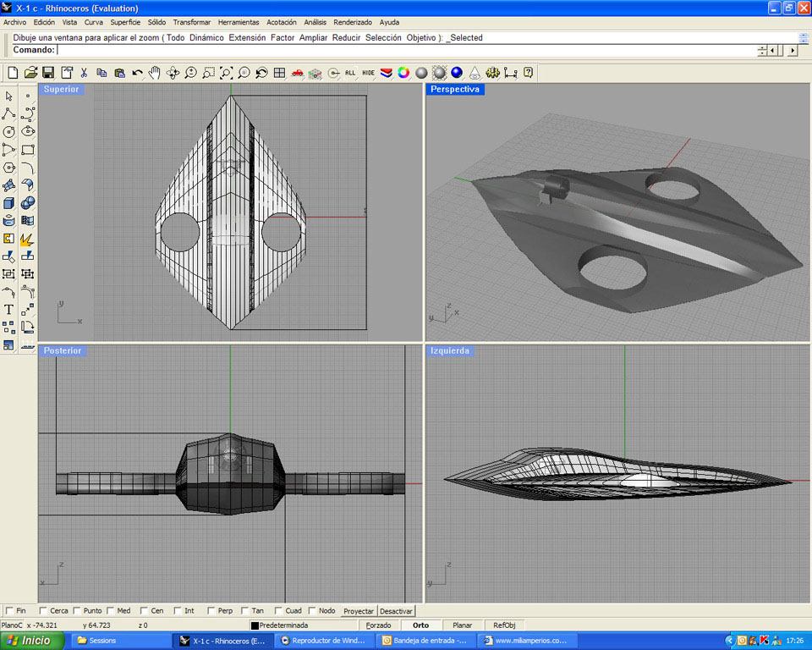Click the Save file diskette icon
The height and width of the screenshot is (650, 812).
(x=48, y=73)
